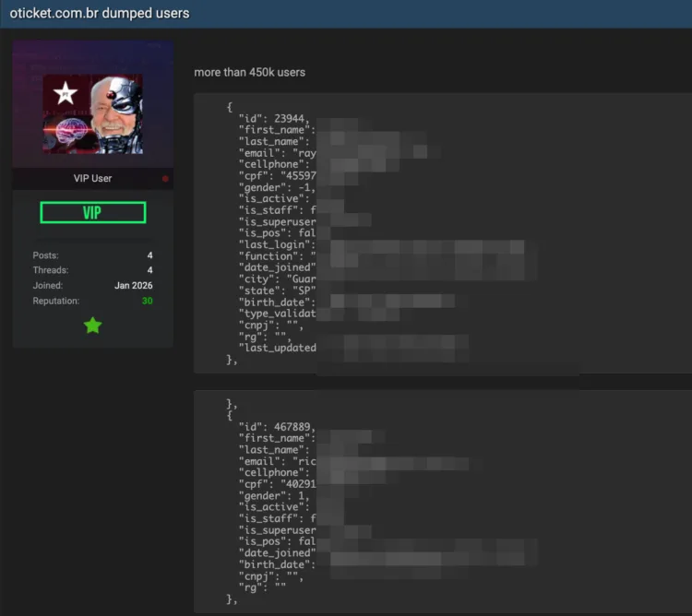The height and width of the screenshot is (616, 692).
Task: Click the "last_updated" line
Action: tap(277, 348)
